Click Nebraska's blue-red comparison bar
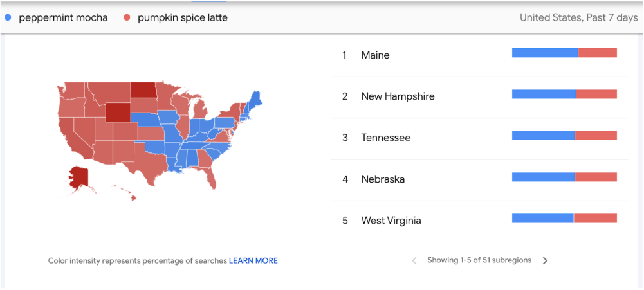This screenshot has width=644, height=290. click(564, 177)
